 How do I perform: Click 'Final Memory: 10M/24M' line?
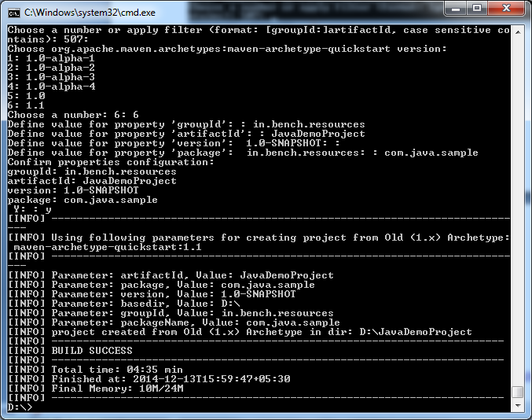click(x=95, y=389)
